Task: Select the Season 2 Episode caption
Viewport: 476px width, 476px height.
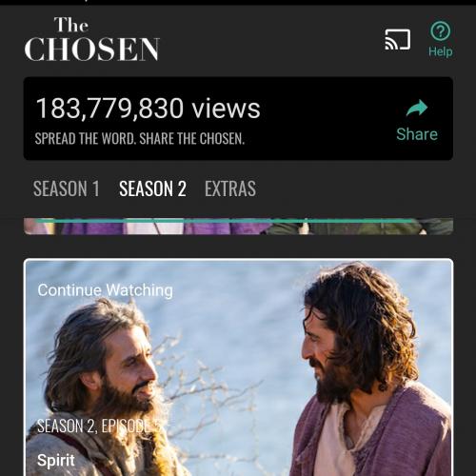Action: tap(99, 426)
